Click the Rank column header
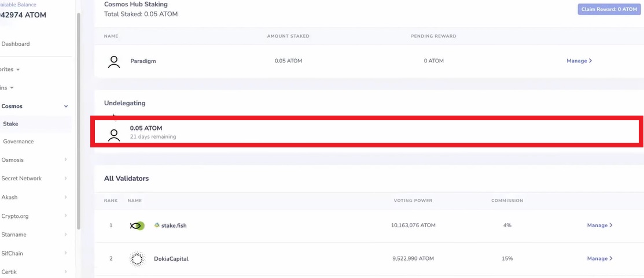The image size is (644, 278). click(111, 201)
